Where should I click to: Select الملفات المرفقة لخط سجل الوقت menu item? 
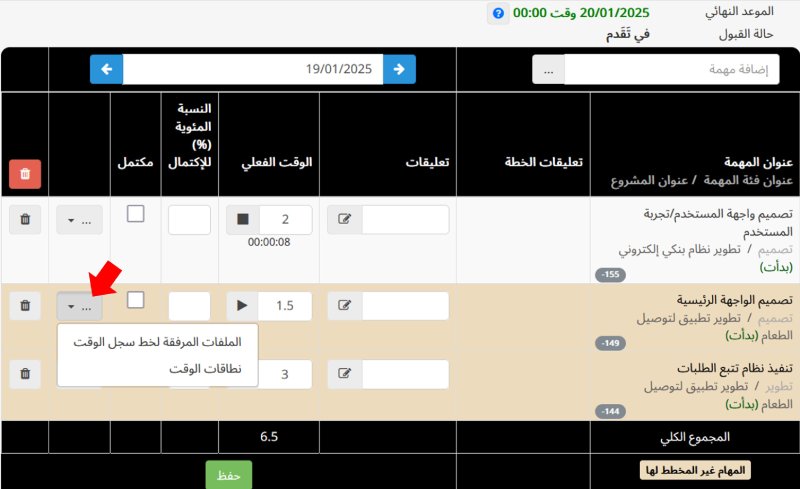point(158,342)
